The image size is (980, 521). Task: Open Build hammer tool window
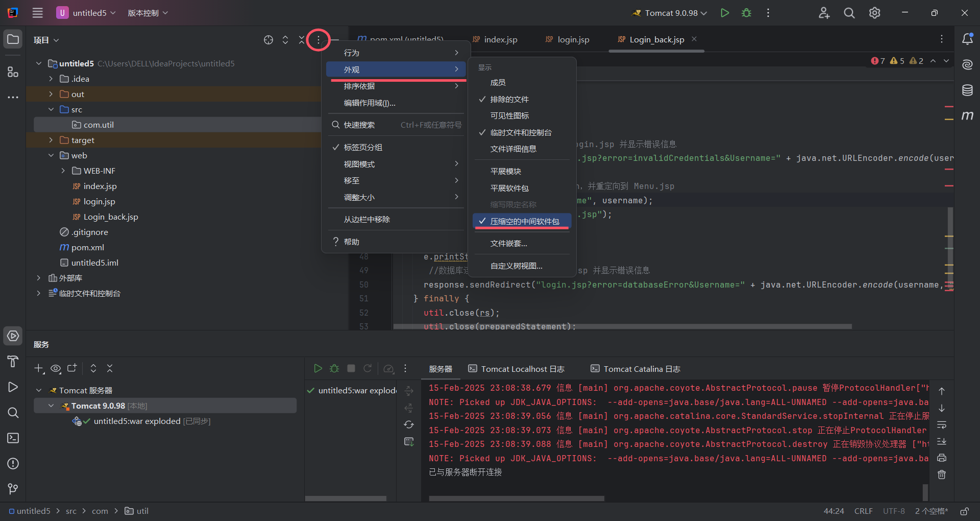13,362
